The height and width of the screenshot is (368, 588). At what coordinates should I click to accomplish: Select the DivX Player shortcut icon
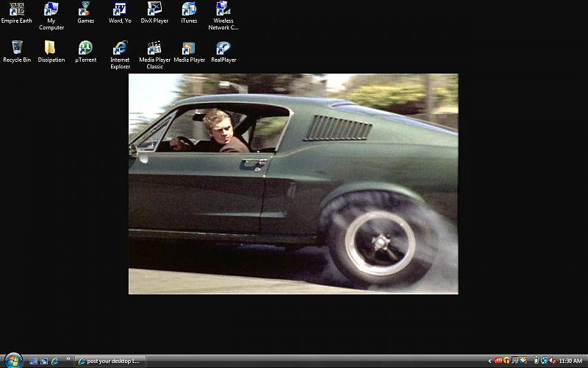(x=154, y=13)
